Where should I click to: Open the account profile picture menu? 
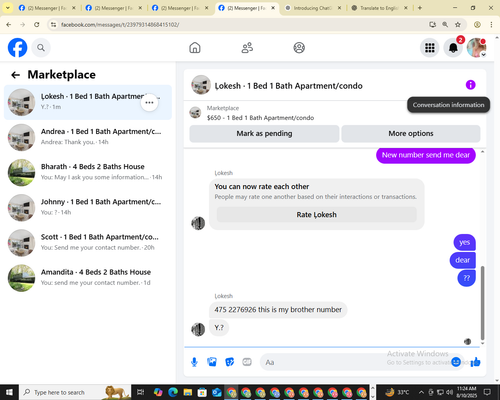click(476, 48)
